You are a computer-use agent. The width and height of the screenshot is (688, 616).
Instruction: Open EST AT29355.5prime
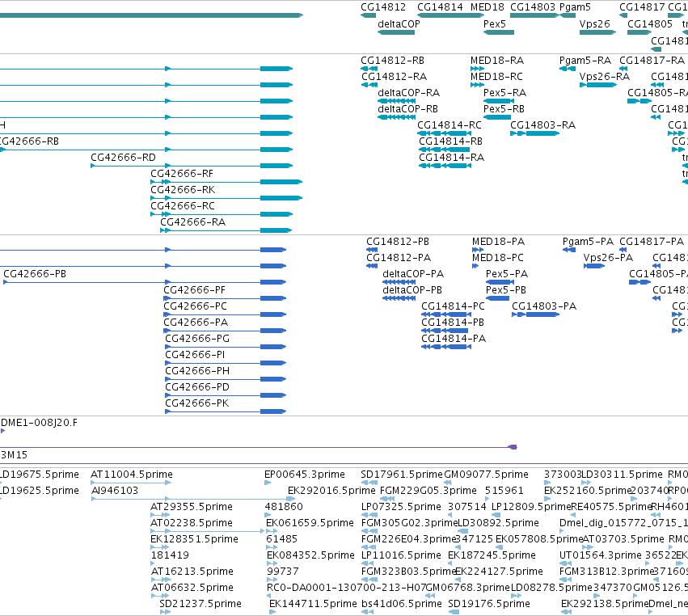[192, 507]
